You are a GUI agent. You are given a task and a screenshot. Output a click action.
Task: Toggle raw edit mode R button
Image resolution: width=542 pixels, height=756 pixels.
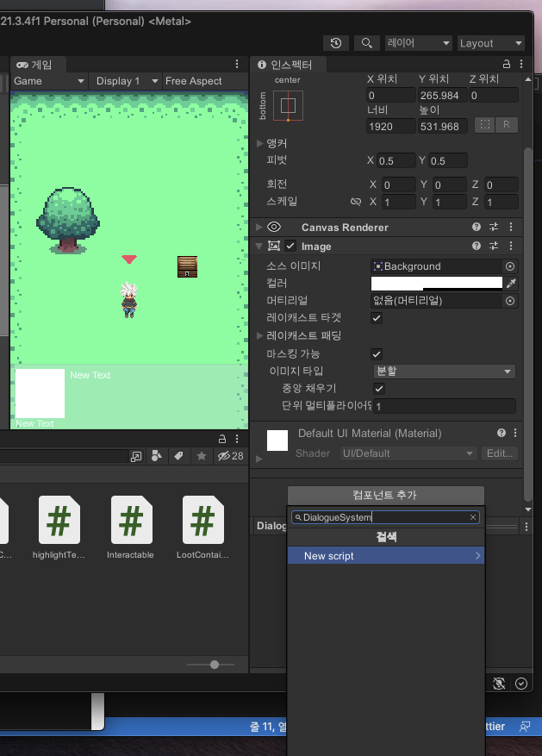pyautogui.click(x=507, y=125)
